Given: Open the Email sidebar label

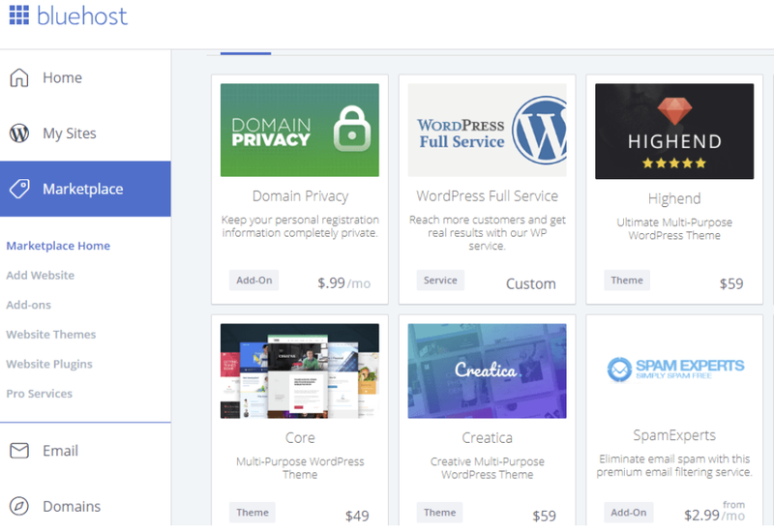Looking at the screenshot, I should (x=60, y=451).
